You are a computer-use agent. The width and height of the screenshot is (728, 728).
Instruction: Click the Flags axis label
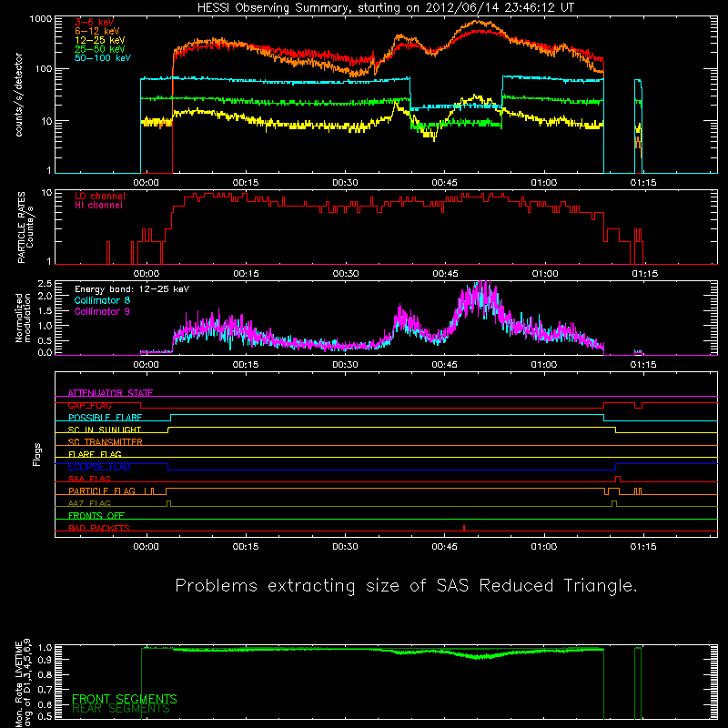click(x=36, y=454)
